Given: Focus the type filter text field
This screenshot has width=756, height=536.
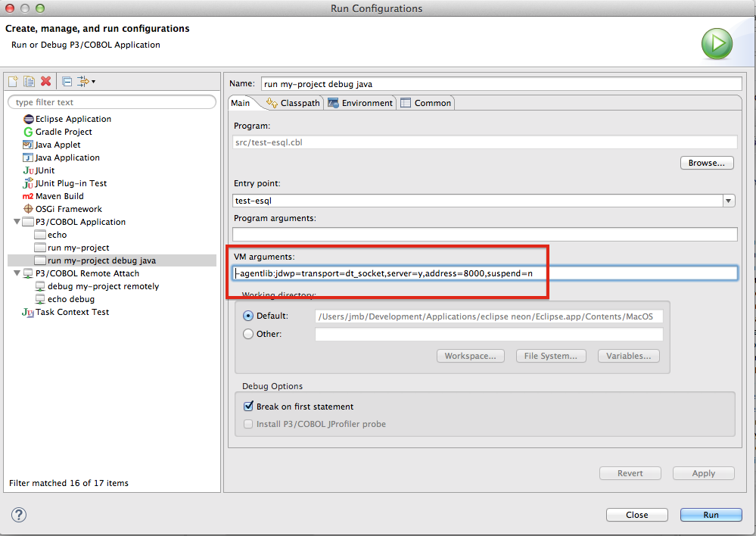Looking at the screenshot, I should tap(112, 101).
